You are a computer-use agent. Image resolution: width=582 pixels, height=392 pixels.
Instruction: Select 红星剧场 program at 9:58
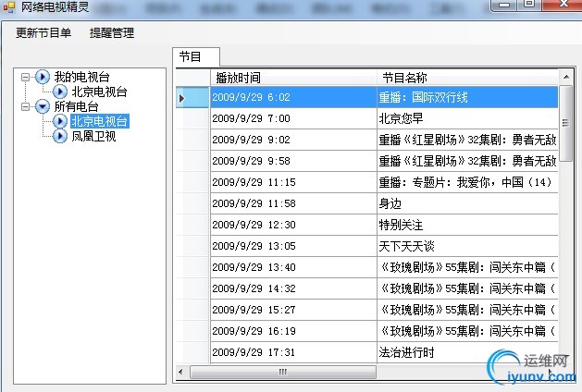point(467,161)
